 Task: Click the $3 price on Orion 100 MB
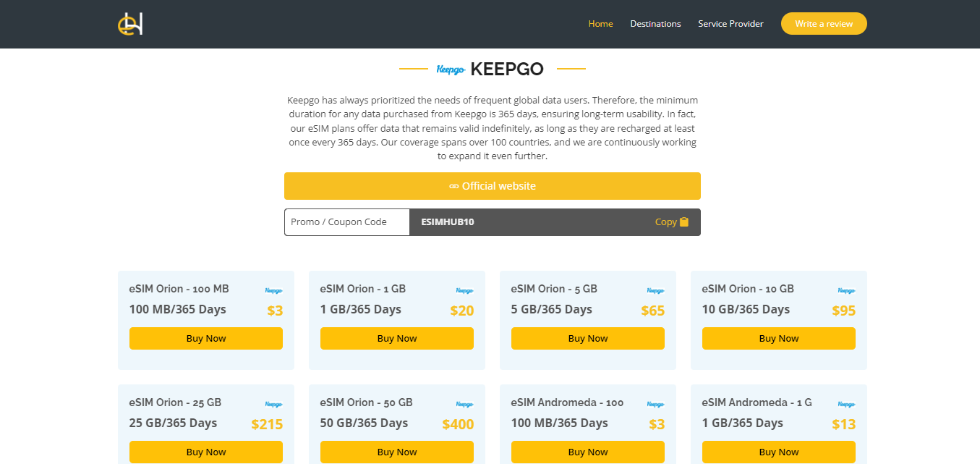[275, 311]
